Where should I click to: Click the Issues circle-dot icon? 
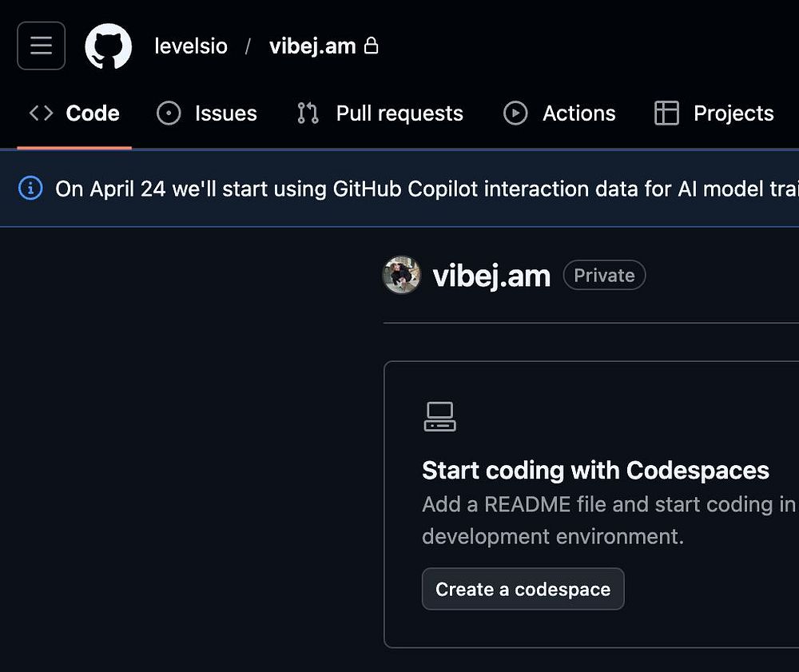(x=169, y=113)
